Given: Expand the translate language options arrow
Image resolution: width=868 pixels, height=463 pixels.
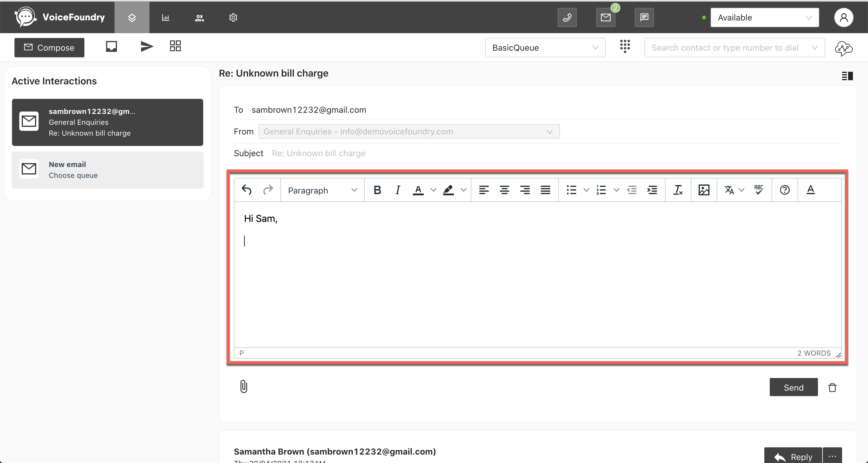Looking at the screenshot, I should pos(741,190).
